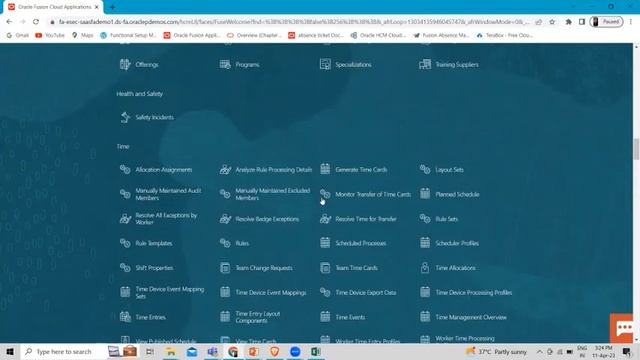
Task: Open the Generate Time Cards icon
Action: click(325, 169)
